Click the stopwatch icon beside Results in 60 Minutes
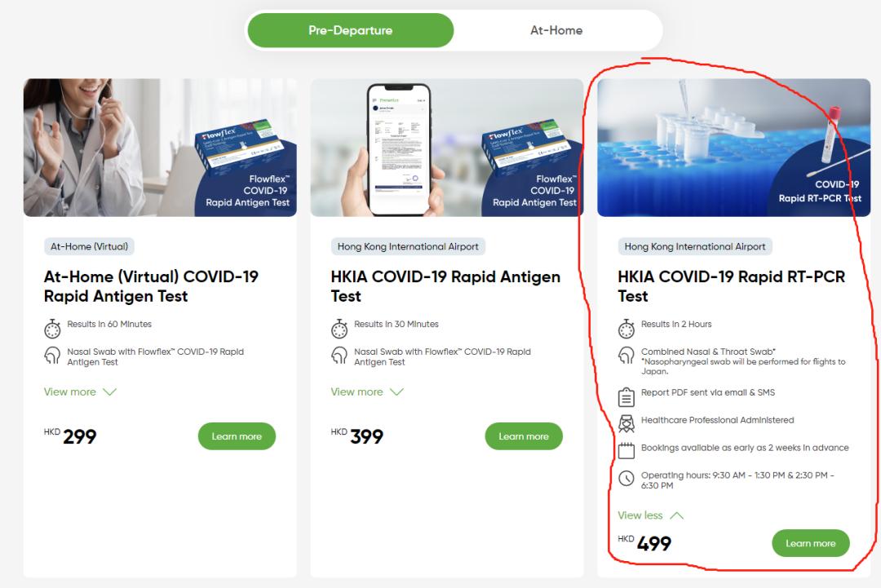Viewport: 881px width, 588px height. click(x=52, y=329)
